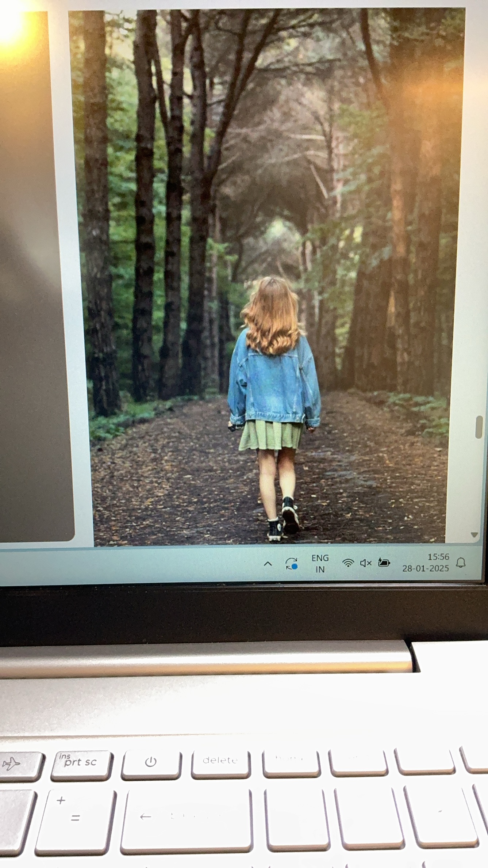Screen dimensions: 488x868
Task: Open the sync status icon with blue dot
Action: 291,563
